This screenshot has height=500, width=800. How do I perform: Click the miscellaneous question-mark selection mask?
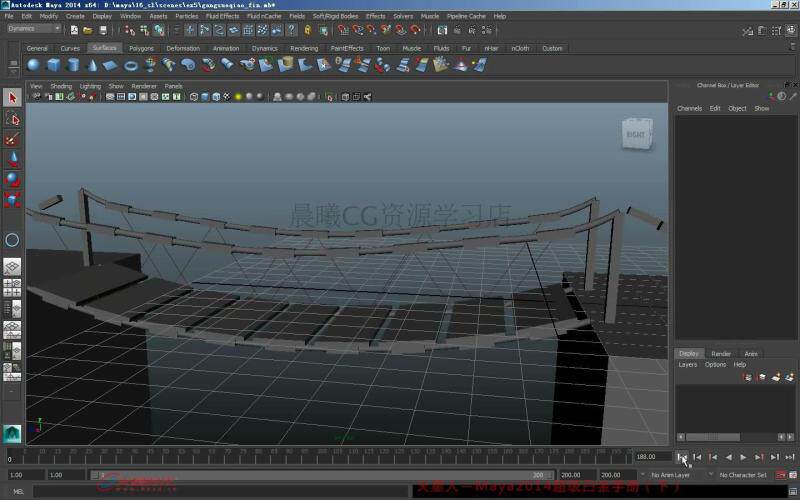pyautogui.click(x=291, y=30)
